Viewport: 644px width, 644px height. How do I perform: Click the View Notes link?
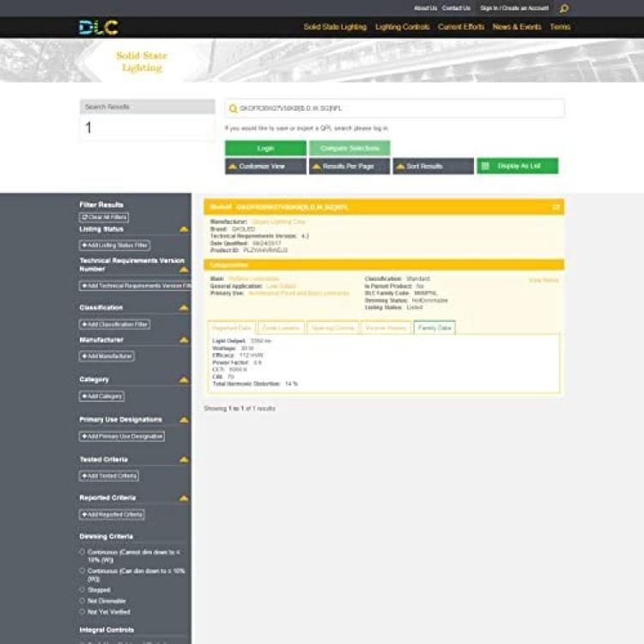click(544, 280)
